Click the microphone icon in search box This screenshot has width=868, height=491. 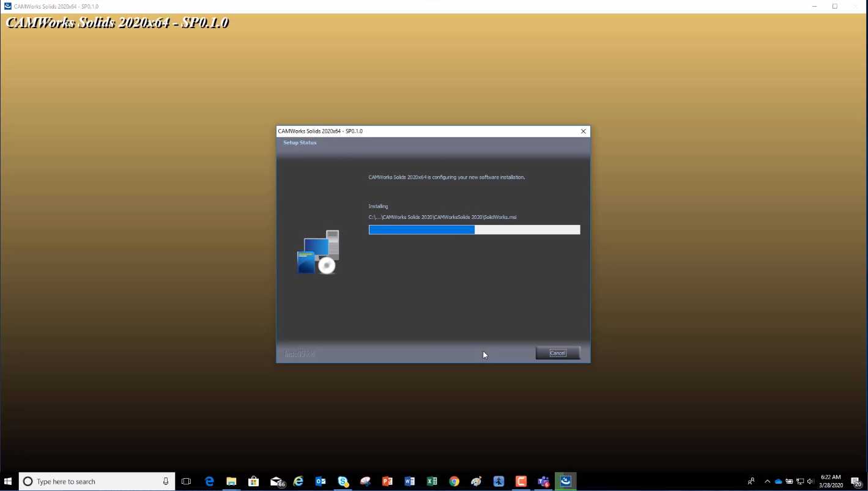click(x=165, y=481)
